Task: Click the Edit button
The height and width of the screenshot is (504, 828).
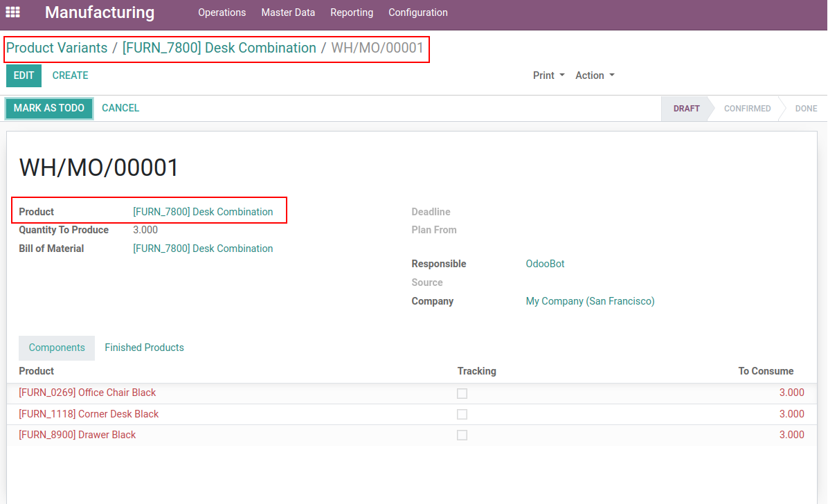Action: [x=24, y=75]
